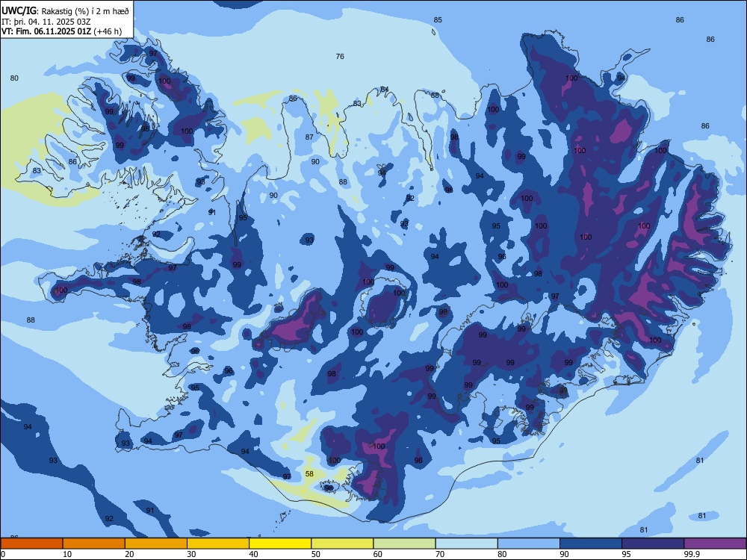Click the '85' humidity value on the map
This screenshot has width=747, height=560.
(438, 19)
